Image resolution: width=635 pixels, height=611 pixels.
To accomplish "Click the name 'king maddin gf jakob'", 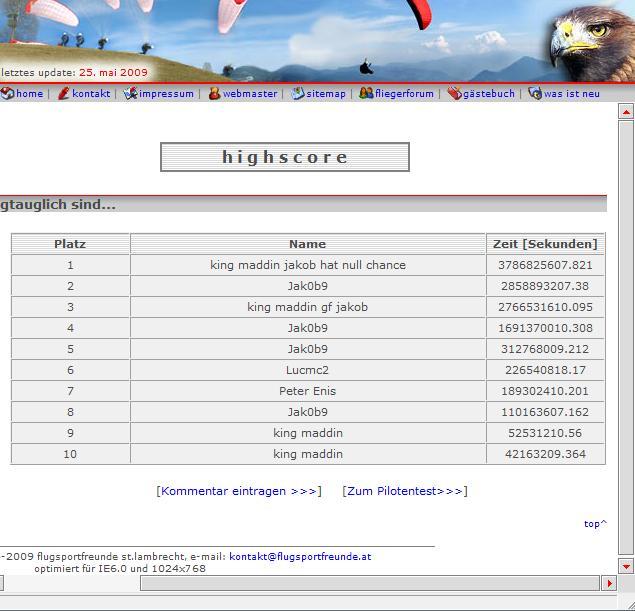I will click(x=308, y=307).
